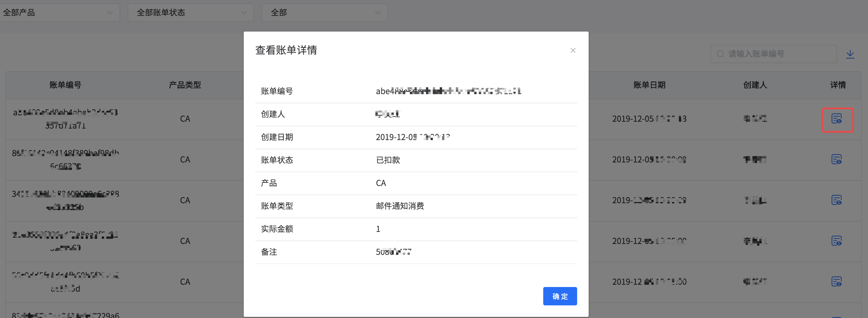Open details icon for the third bill row

836,200
